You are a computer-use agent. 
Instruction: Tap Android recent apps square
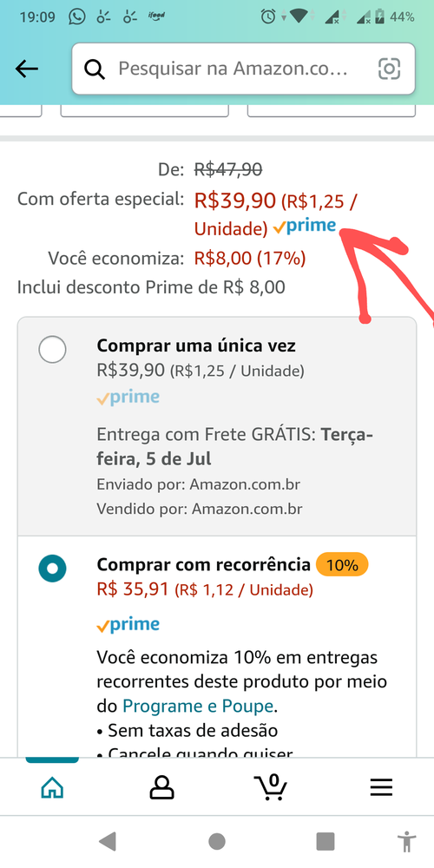point(325,842)
